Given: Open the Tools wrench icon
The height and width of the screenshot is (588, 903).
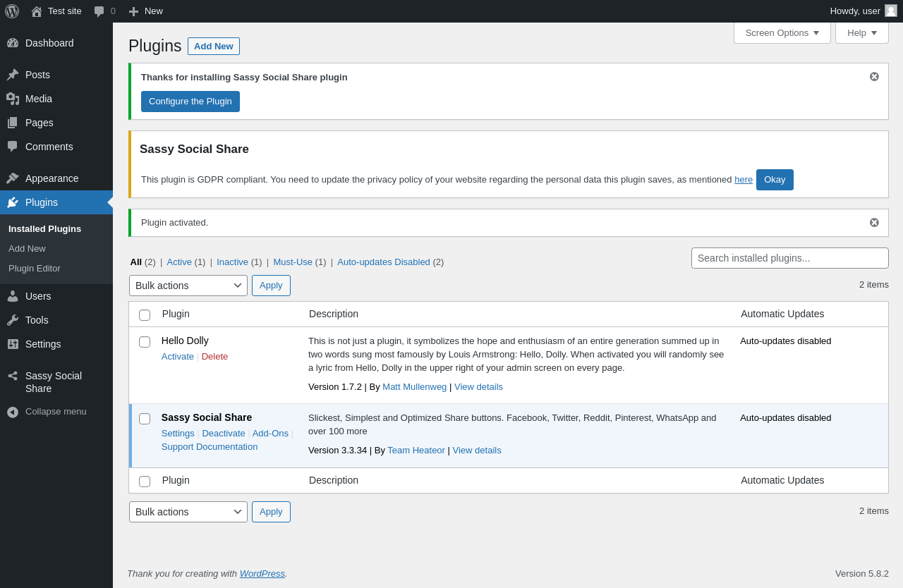Looking at the screenshot, I should 13,320.
